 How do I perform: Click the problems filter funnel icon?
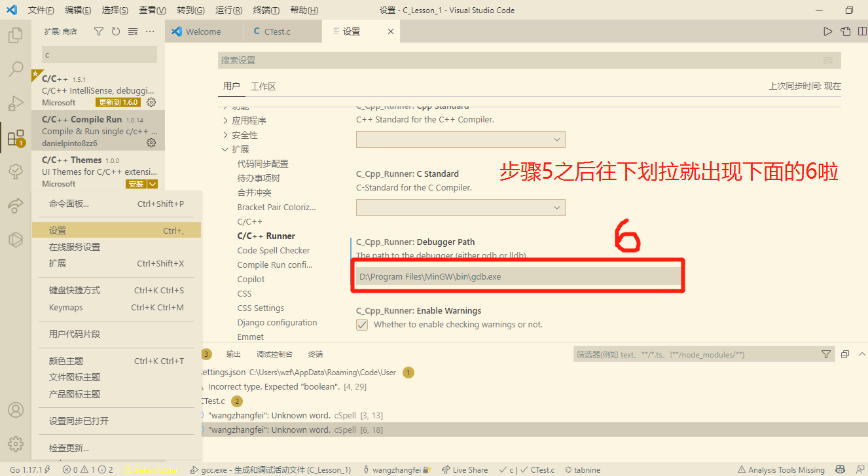click(826, 354)
